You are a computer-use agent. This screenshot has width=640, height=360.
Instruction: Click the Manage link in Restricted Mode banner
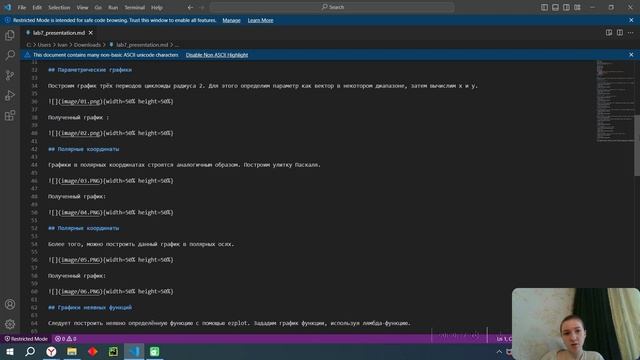[231, 20]
